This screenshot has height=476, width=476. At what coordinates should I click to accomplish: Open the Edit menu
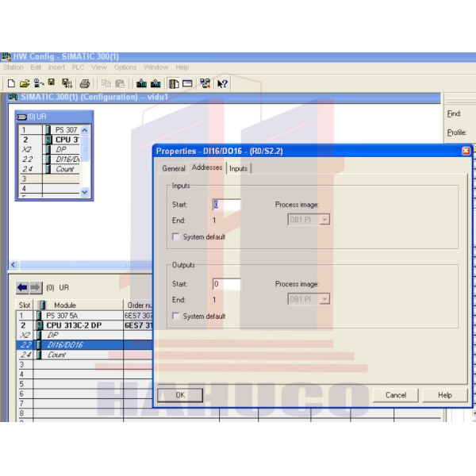tap(36, 67)
